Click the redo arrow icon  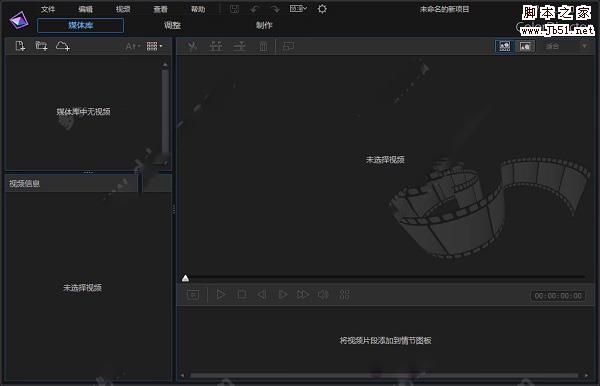275,9
